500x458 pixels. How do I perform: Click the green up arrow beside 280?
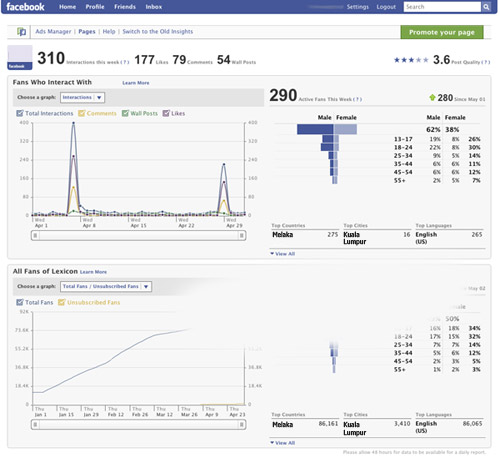pos(432,97)
